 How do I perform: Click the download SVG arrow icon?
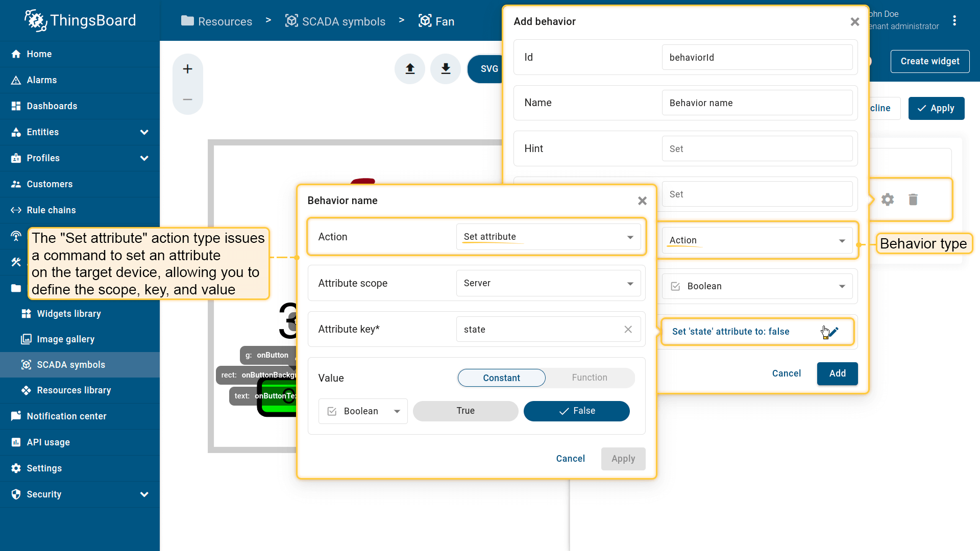point(446,69)
